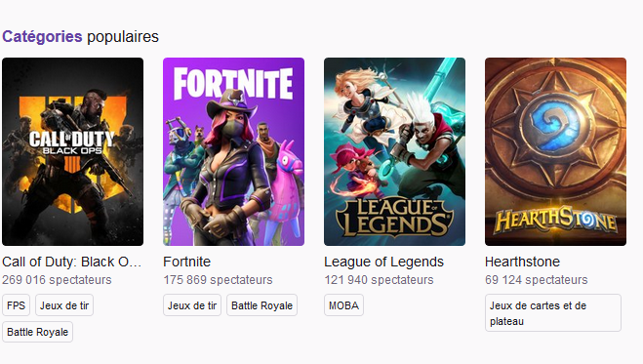The height and width of the screenshot is (364, 643).
Task: Click the 121 940 spectateurs count
Action: pos(379,280)
